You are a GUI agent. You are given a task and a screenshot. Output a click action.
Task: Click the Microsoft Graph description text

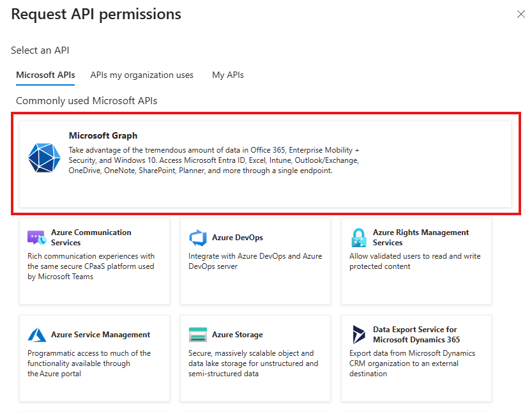[214, 160]
